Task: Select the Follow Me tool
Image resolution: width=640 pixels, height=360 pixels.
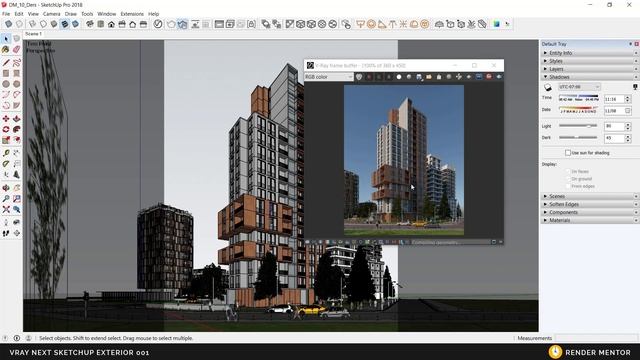Action: 16,129
